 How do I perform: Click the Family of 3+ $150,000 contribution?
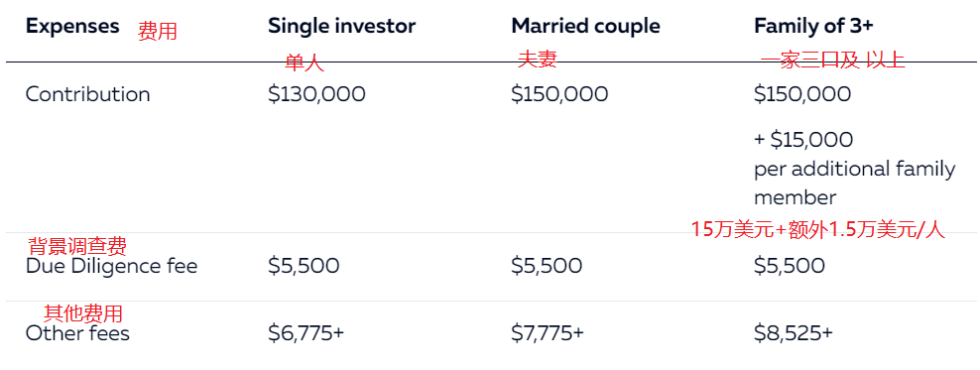[802, 94]
